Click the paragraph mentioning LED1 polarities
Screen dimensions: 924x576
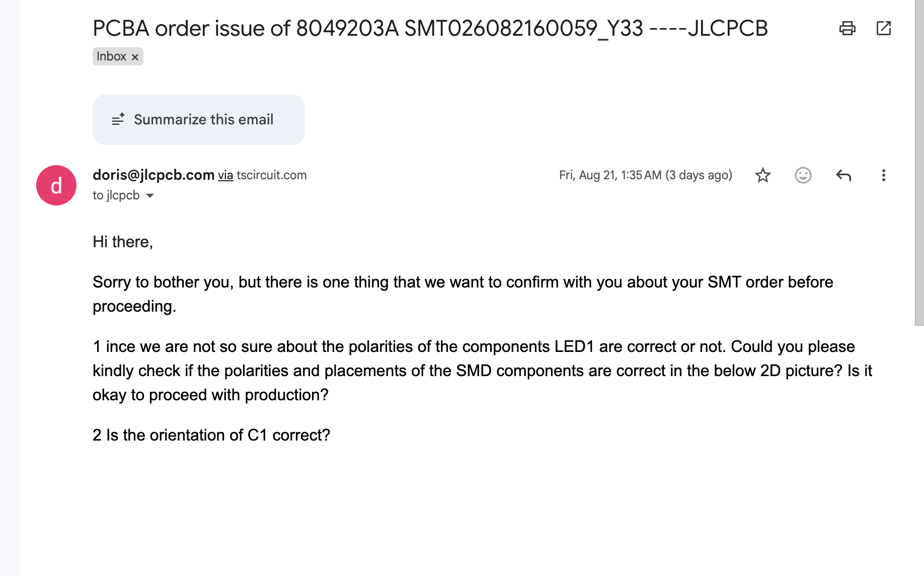point(482,371)
